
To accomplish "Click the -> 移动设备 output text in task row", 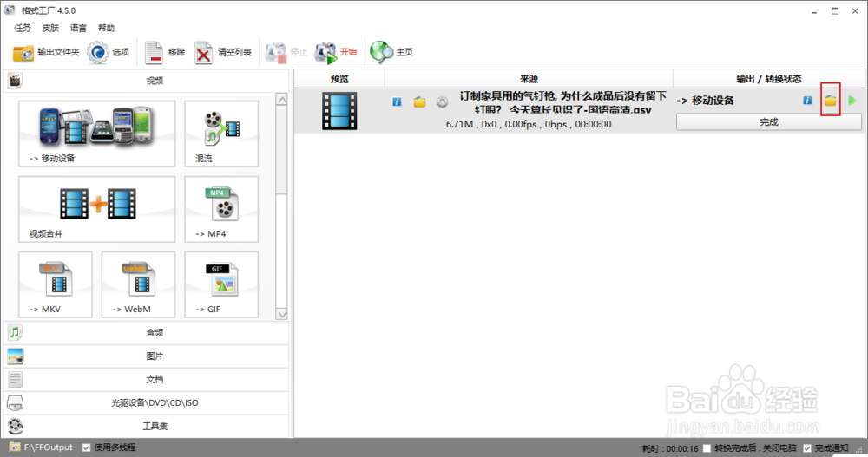I will [705, 101].
